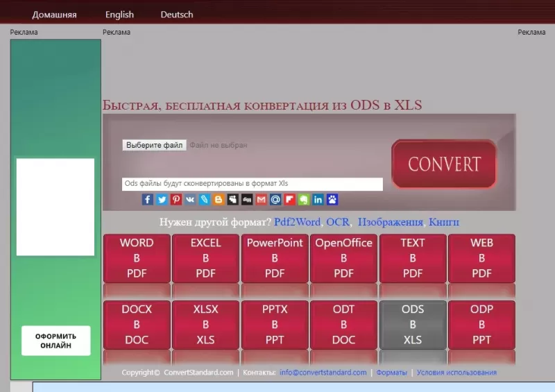Choose the gray ODS в XLS tile

413,325
